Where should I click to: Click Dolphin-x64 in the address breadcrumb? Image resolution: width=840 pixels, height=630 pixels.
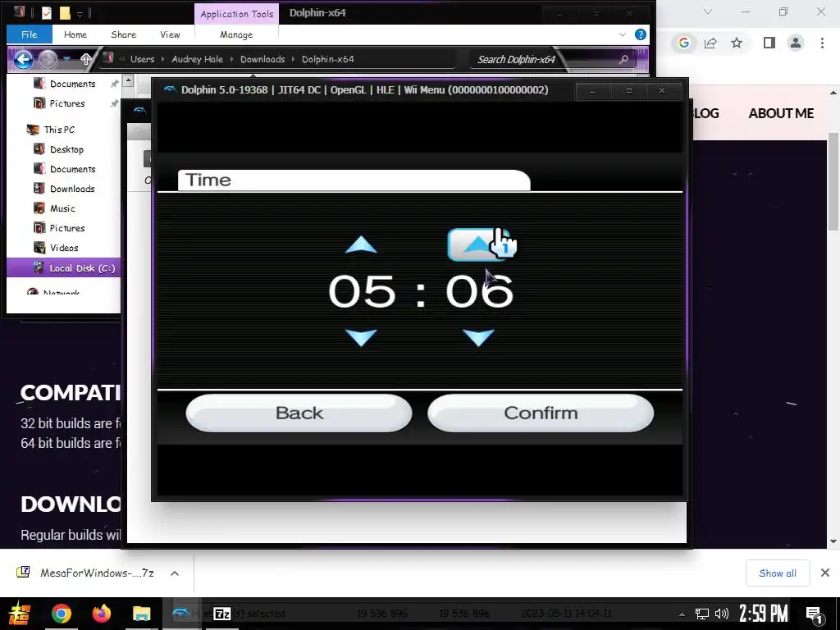point(328,59)
